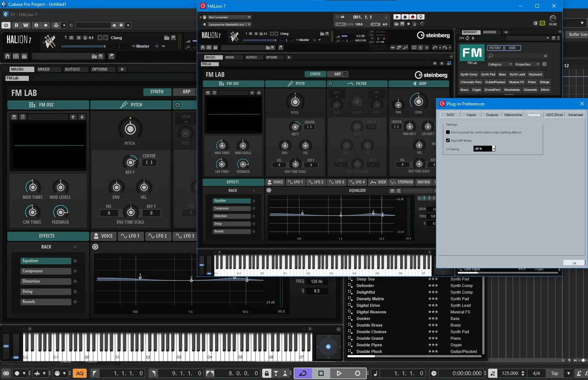Select the Density Matrix preset row
Viewport: 588px width, 380px height.
pyautogui.click(x=415, y=299)
